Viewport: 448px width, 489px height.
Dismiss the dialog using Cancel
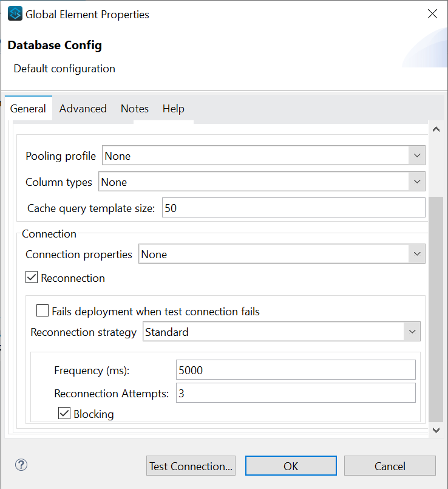390,465
